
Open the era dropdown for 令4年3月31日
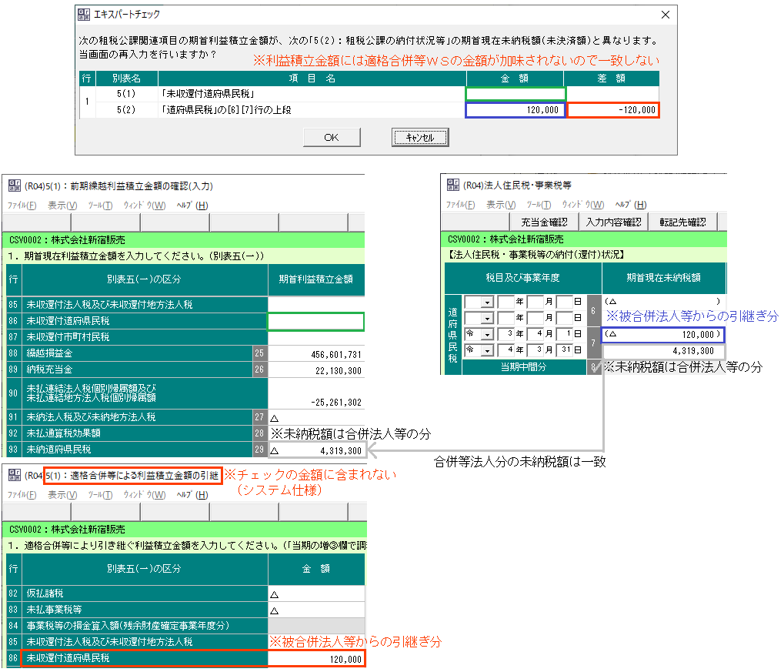point(486,350)
